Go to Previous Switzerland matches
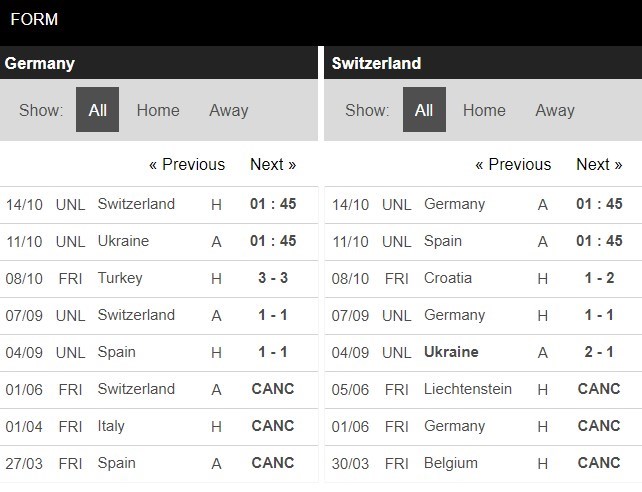 tap(513, 164)
